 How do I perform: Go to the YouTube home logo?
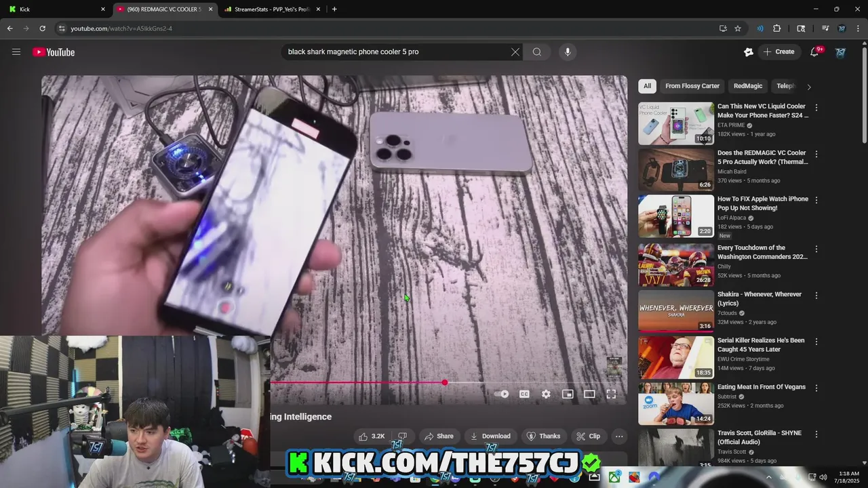tap(54, 52)
